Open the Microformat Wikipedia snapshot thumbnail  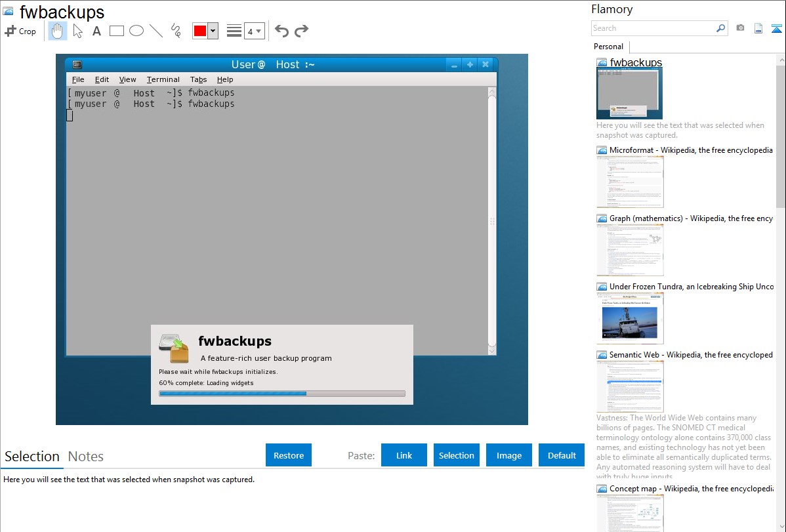(630, 182)
